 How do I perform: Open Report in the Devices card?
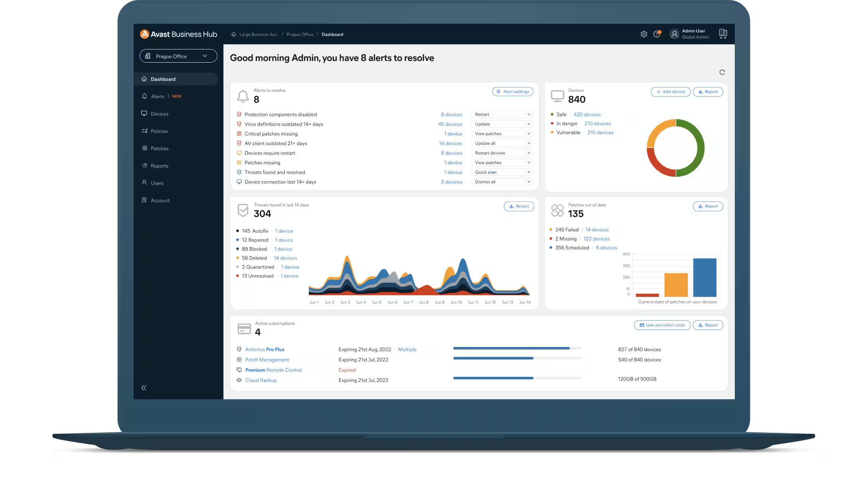(x=708, y=91)
